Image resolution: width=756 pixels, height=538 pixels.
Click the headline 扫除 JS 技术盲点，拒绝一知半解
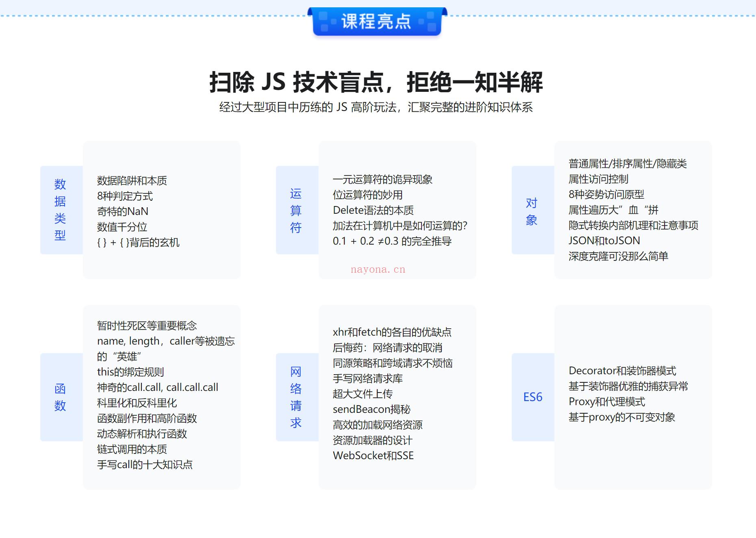tap(376, 82)
